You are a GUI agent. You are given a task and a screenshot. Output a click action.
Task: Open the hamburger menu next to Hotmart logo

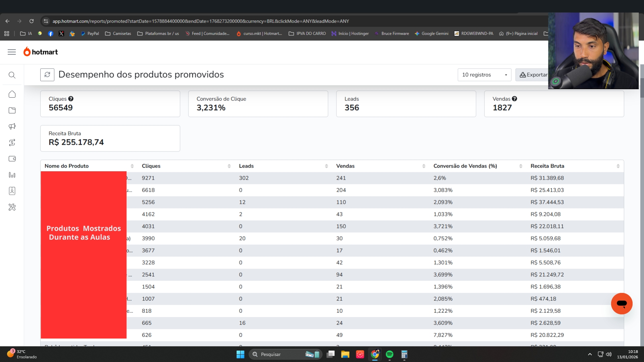coord(12,52)
